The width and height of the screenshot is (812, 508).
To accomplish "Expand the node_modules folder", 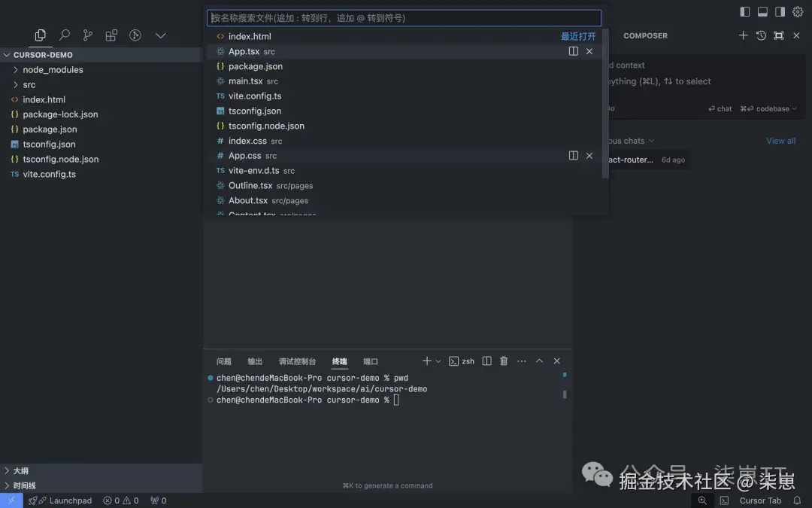I will point(101,69).
